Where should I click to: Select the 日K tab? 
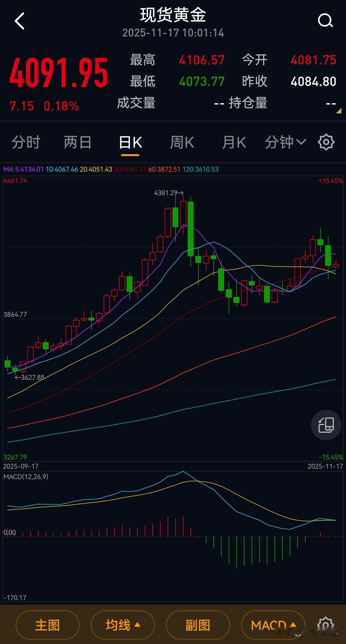point(130,142)
